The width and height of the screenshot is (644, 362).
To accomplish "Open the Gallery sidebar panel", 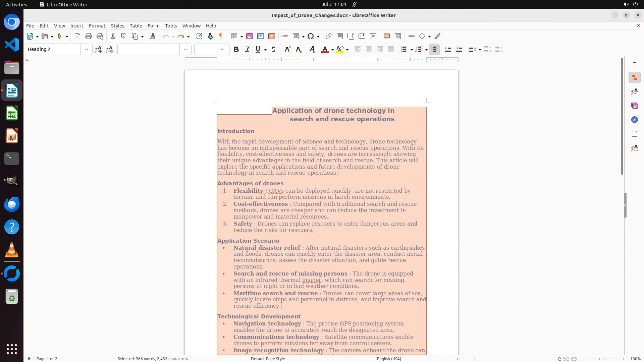I will (x=634, y=106).
